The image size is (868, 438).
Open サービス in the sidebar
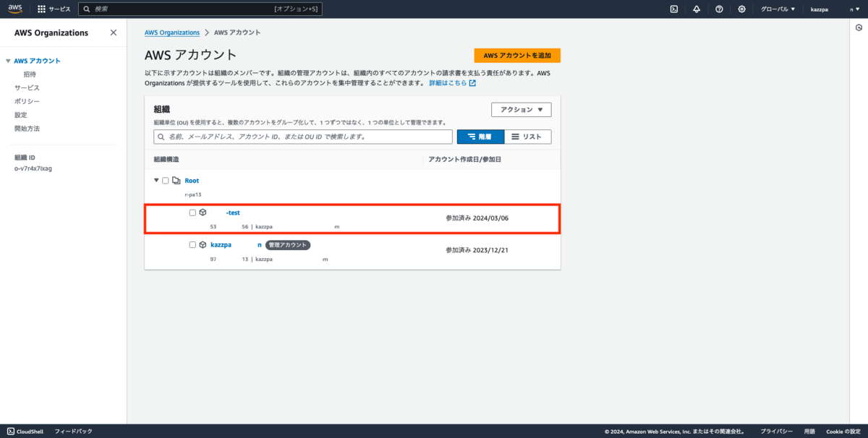click(27, 88)
